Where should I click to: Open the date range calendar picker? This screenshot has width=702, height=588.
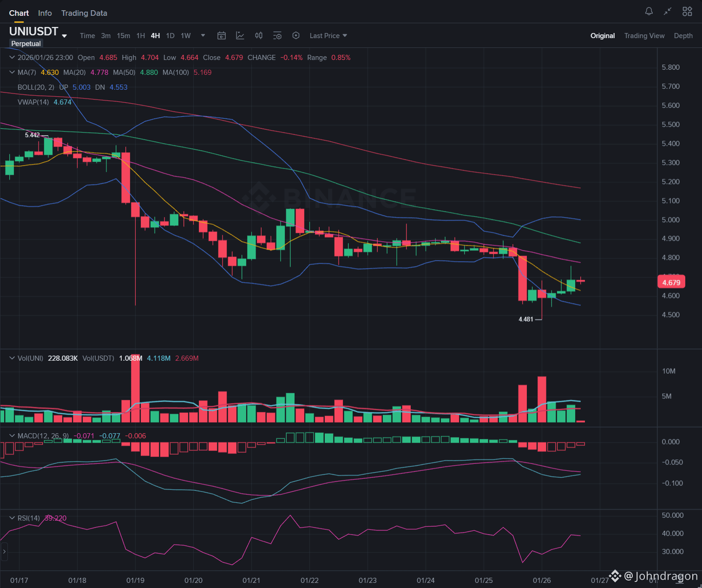point(222,35)
